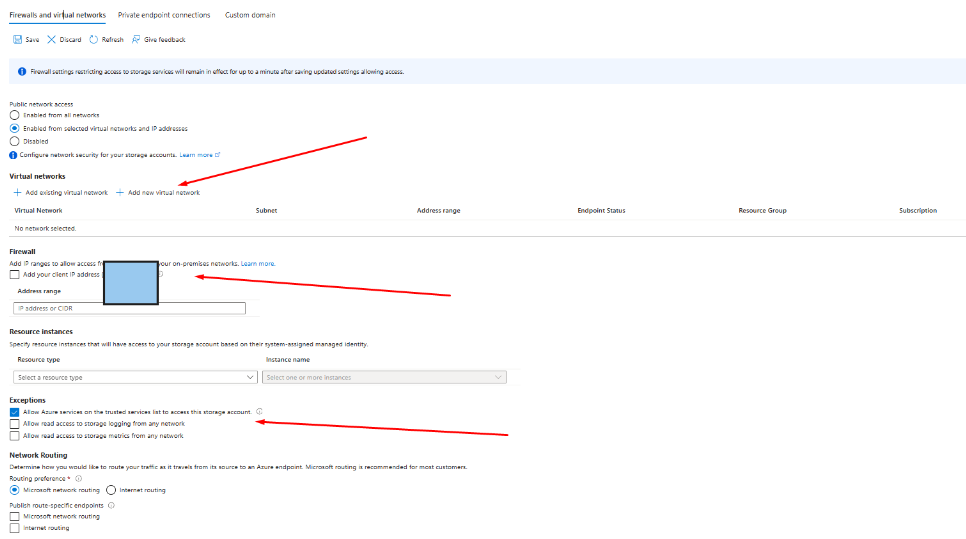966x539 pixels.
Task: Click 'Learn more' link under Firewall section
Action: click(258, 263)
